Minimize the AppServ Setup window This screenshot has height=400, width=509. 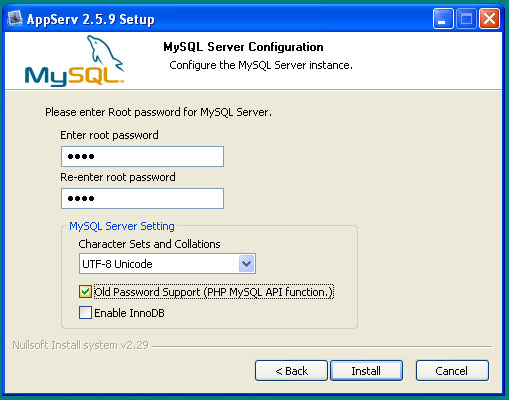point(443,19)
